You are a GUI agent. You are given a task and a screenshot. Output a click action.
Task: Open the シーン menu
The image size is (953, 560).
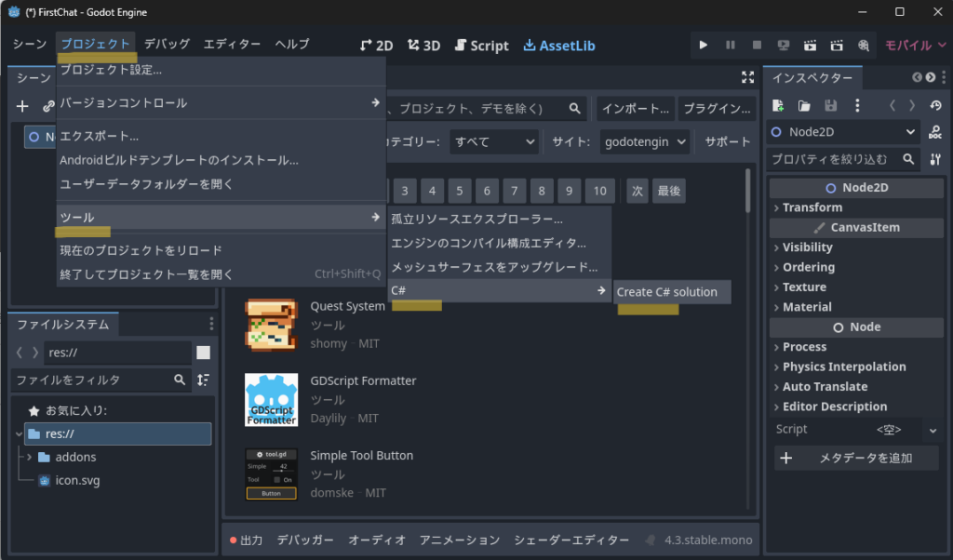pyautogui.click(x=30, y=44)
